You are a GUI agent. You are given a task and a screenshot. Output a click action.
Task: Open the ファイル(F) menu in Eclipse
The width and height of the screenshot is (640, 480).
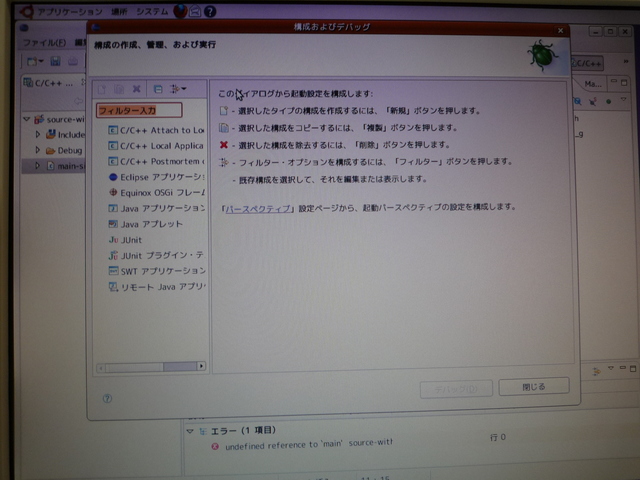44,42
